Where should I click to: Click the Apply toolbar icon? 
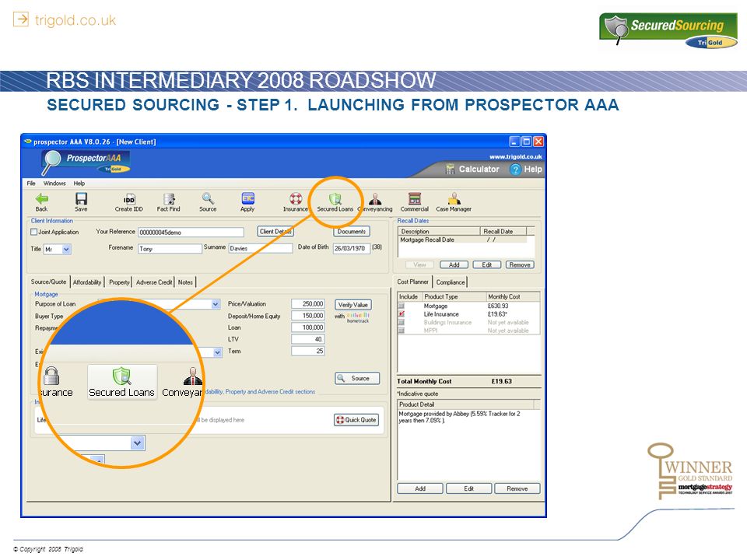pos(247,198)
